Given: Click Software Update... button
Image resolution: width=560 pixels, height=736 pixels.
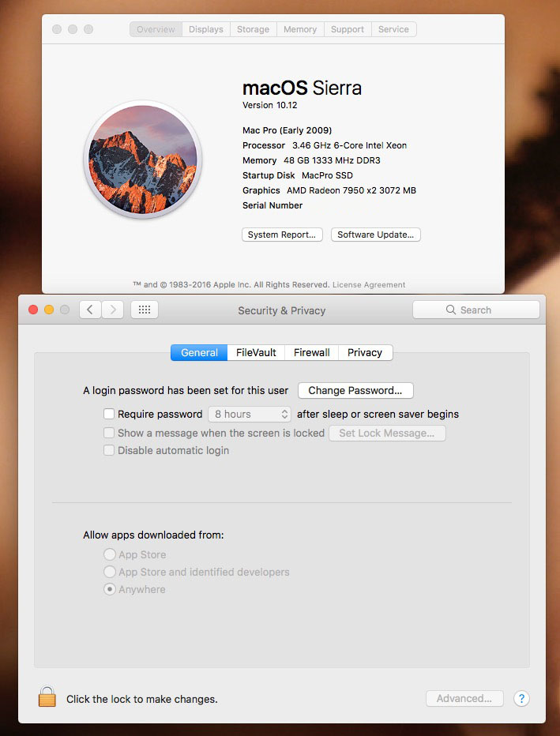Looking at the screenshot, I should (x=375, y=235).
